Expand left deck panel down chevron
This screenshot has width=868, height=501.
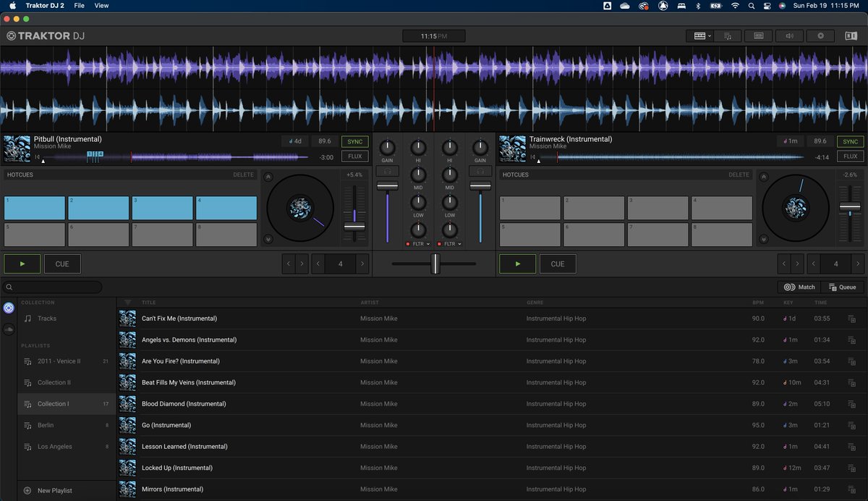(x=268, y=239)
